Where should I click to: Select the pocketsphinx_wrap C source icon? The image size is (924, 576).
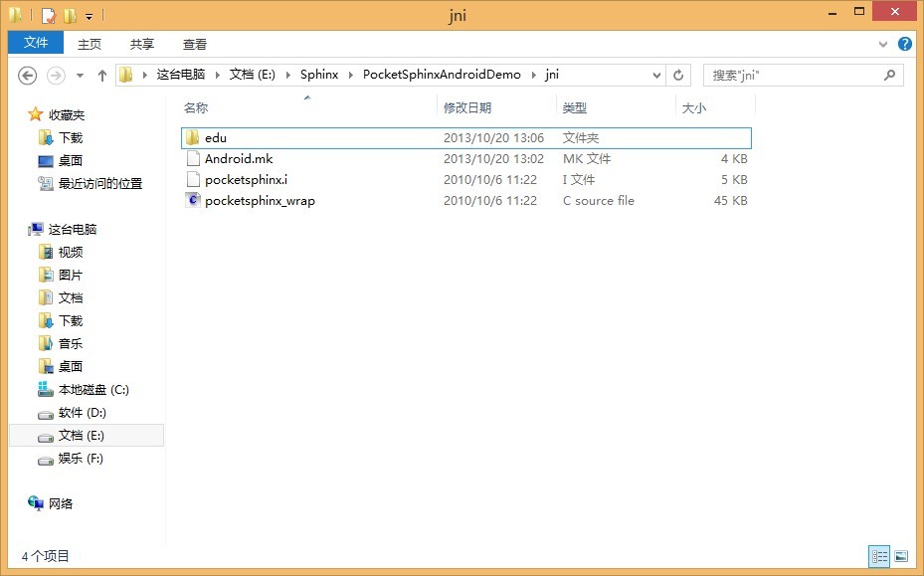pos(193,200)
